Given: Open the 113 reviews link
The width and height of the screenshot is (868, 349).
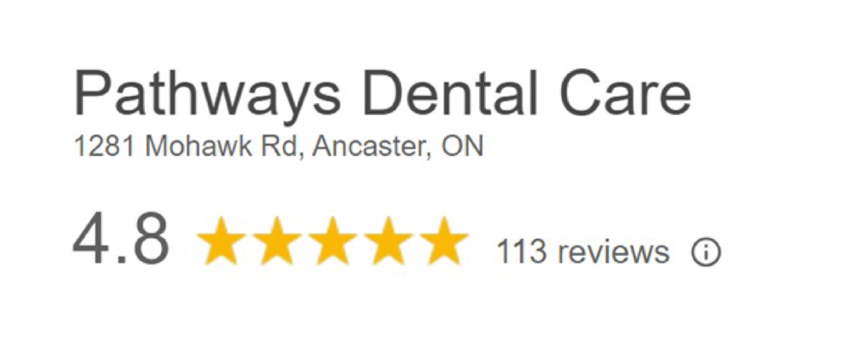Looking at the screenshot, I should click(582, 252).
